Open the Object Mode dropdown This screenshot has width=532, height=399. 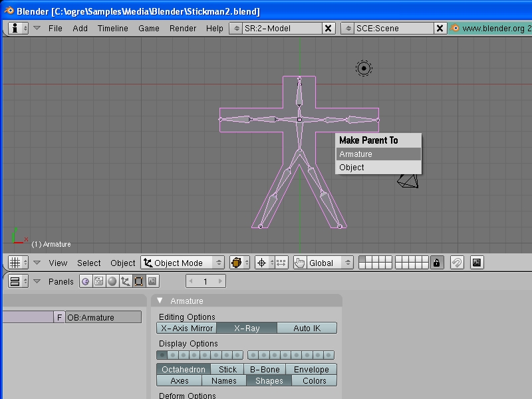tap(182, 263)
